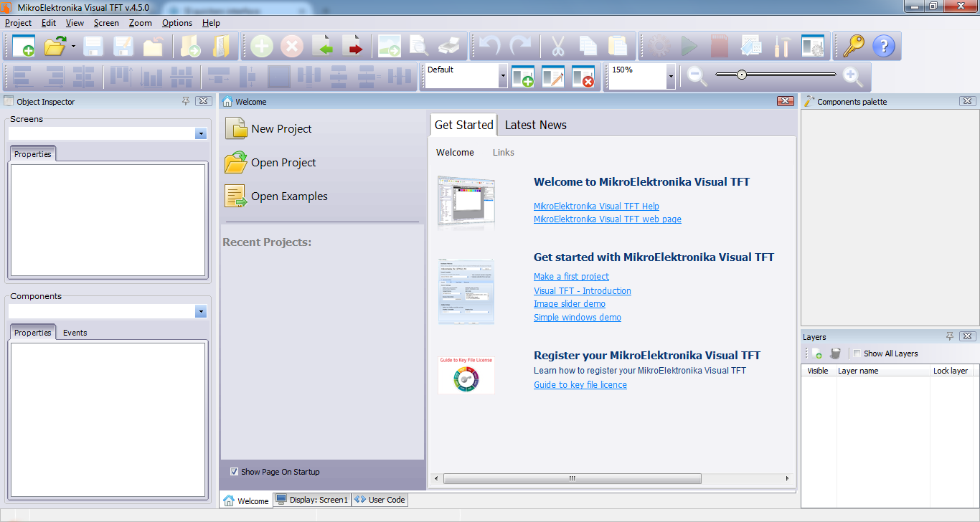Screen dimensions: 980x522
Task: Click the green Start play icon
Action: pyautogui.click(x=689, y=47)
